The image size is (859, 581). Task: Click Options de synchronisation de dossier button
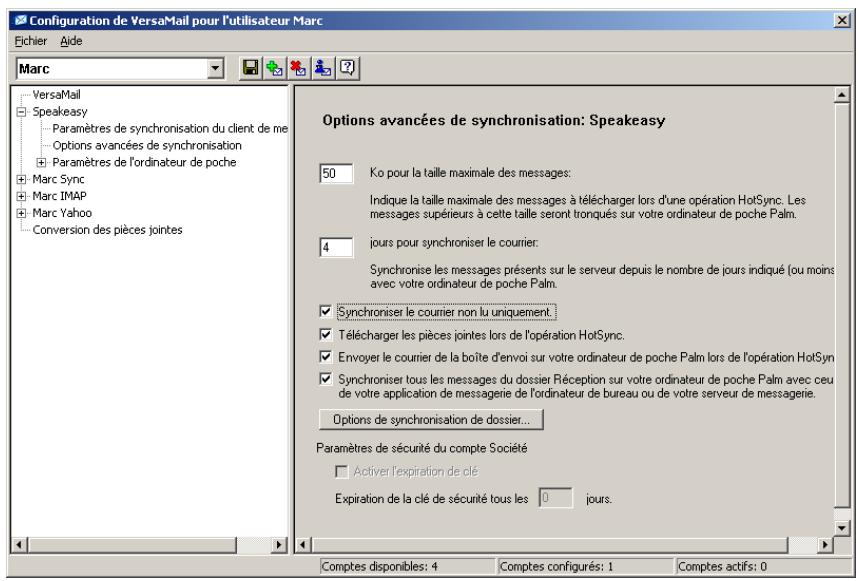click(x=431, y=420)
